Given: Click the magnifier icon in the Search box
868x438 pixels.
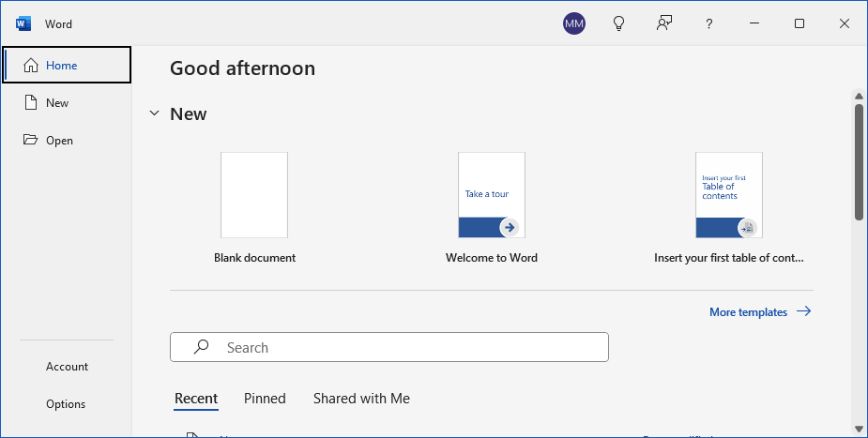Looking at the screenshot, I should tap(201, 347).
